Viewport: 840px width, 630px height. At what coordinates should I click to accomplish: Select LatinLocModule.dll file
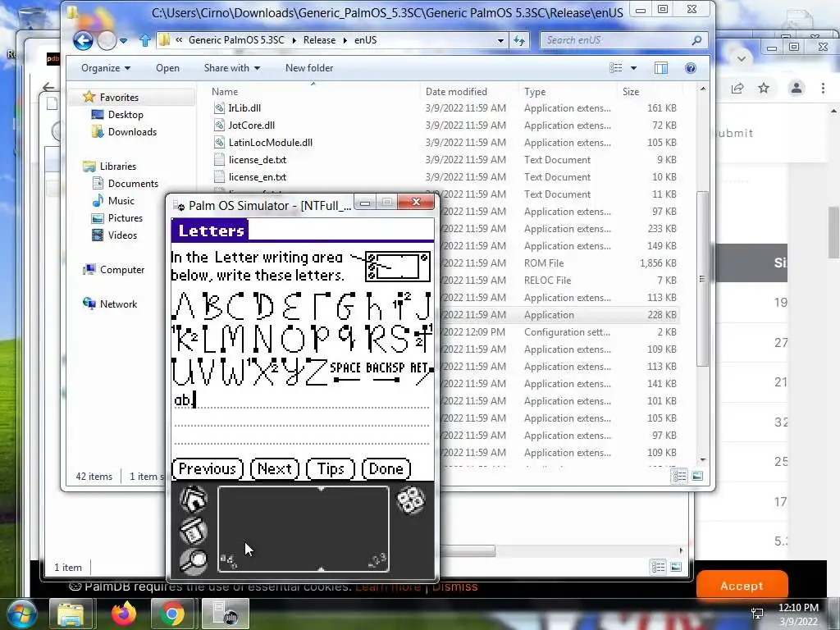point(271,143)
